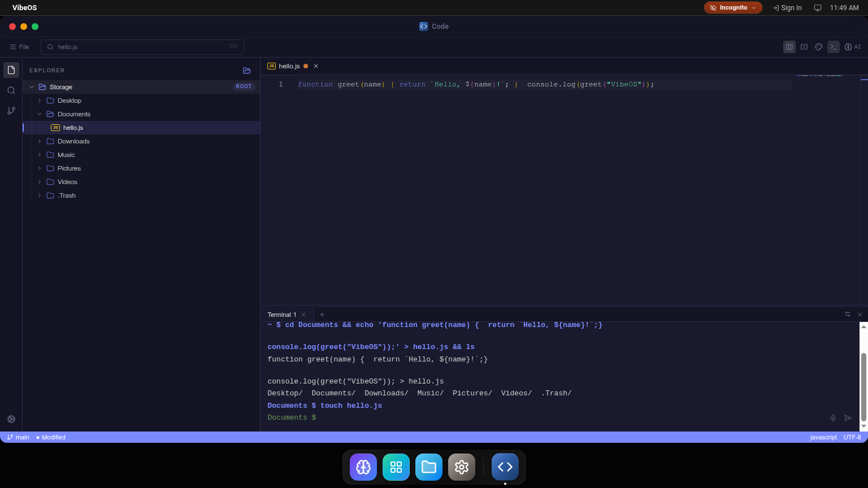Click the JS file icon in hello.js tab

point(272,66)
